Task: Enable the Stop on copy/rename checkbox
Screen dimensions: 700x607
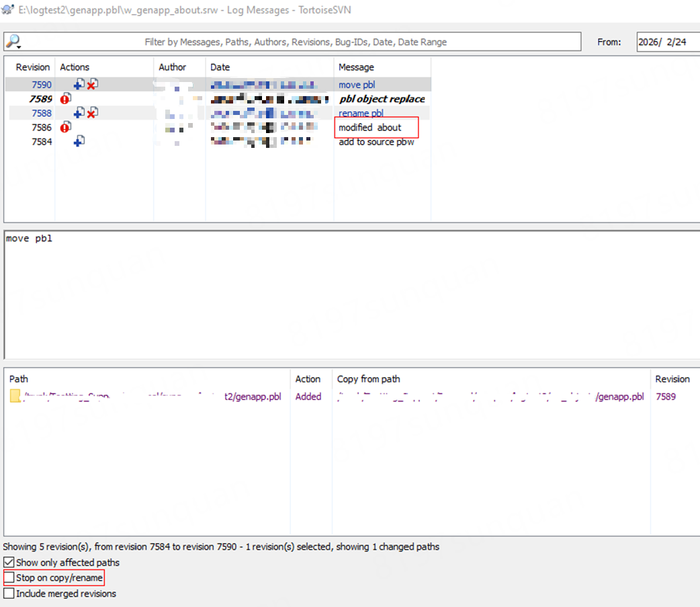Action: [x=8, y=577]
